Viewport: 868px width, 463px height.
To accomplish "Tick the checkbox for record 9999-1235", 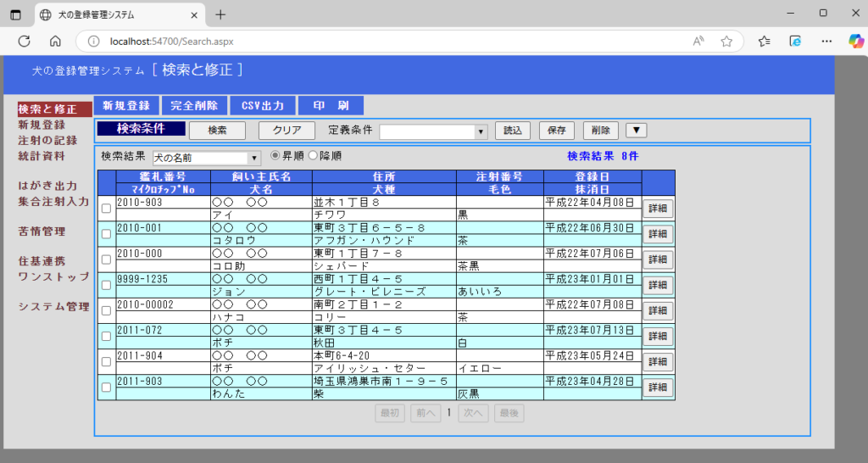I will 107,285.
